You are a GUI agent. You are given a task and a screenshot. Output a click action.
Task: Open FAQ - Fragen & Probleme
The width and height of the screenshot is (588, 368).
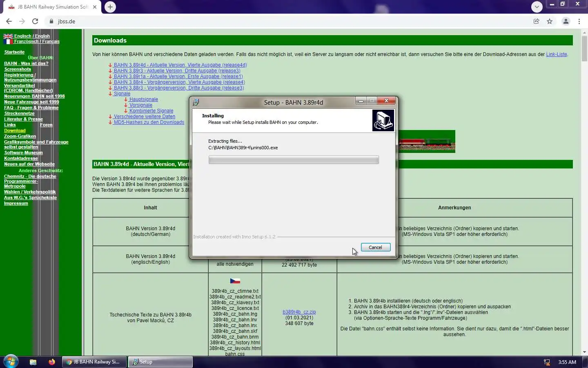(31, 108)
